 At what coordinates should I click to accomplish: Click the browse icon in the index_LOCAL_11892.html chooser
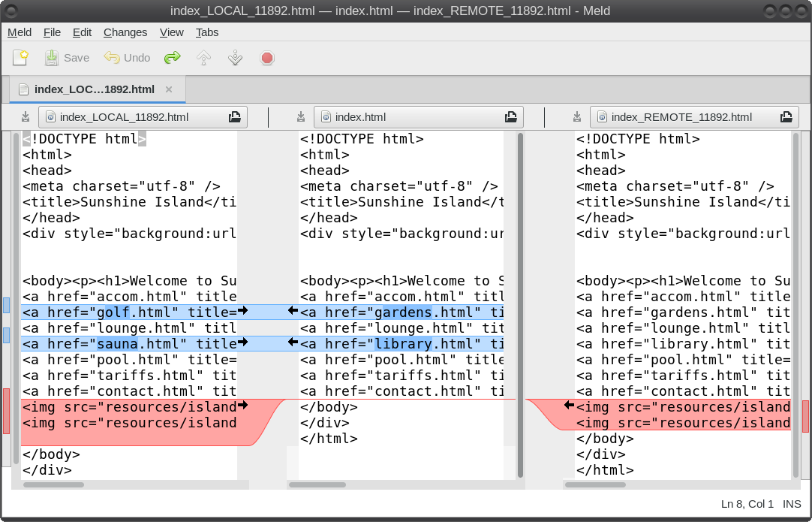tap(235, 117)
